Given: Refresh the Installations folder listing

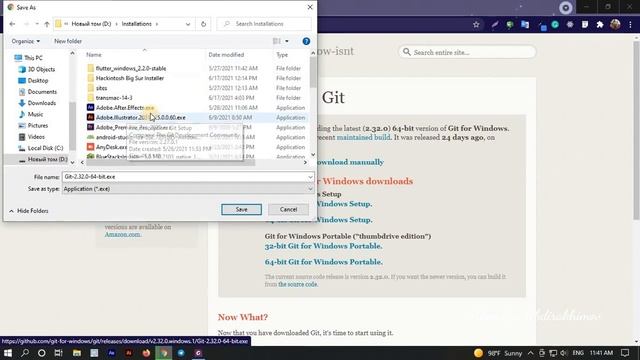Looking at the screenshot, I should 203,24.
